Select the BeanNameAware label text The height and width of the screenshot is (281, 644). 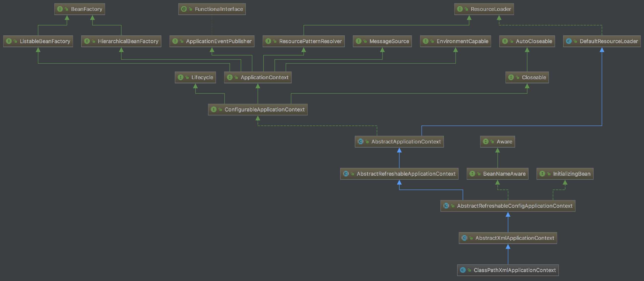tap(504, 174)
